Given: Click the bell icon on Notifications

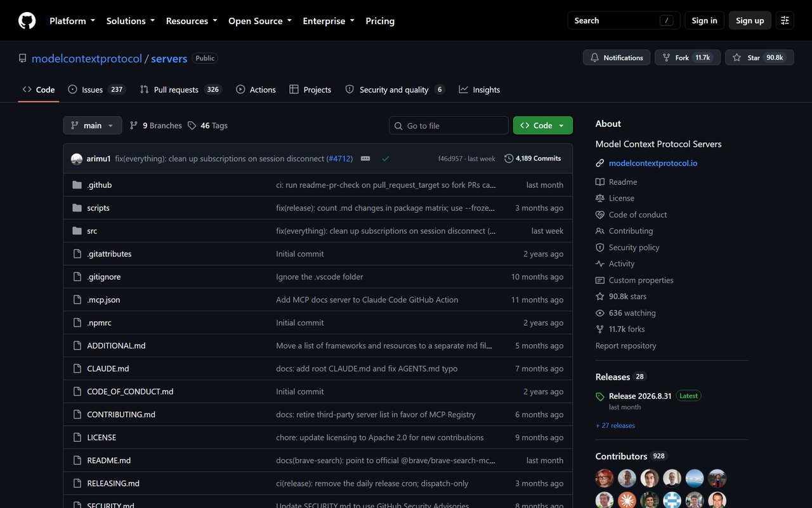Looking at the screenshot, I should point(594,58).
